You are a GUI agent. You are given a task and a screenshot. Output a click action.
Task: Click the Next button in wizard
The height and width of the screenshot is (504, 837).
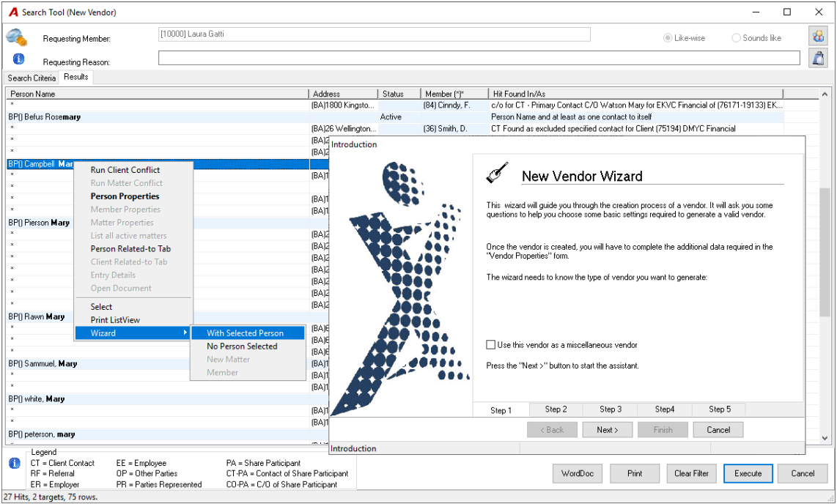(x=608, y=430)
